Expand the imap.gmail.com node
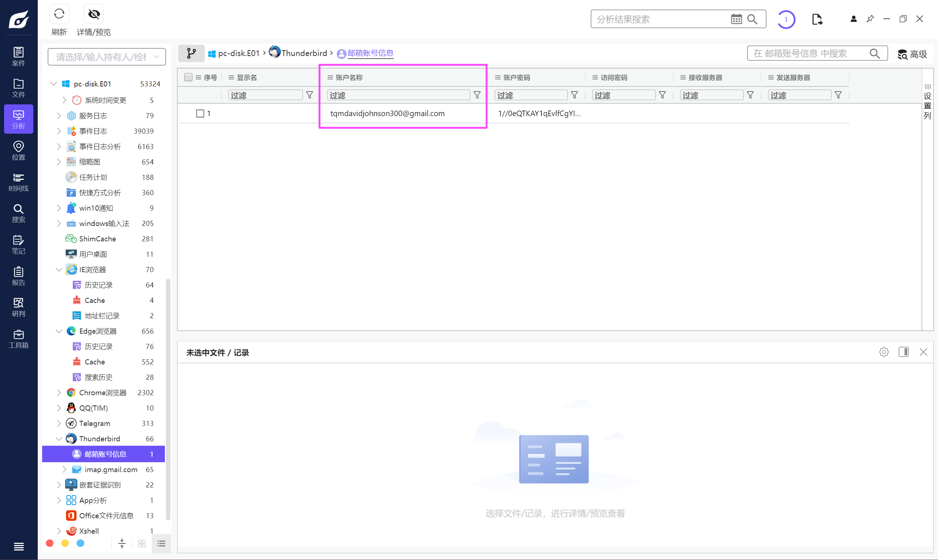Viewport: 938px width, 560px height. (x=64, y=470)
